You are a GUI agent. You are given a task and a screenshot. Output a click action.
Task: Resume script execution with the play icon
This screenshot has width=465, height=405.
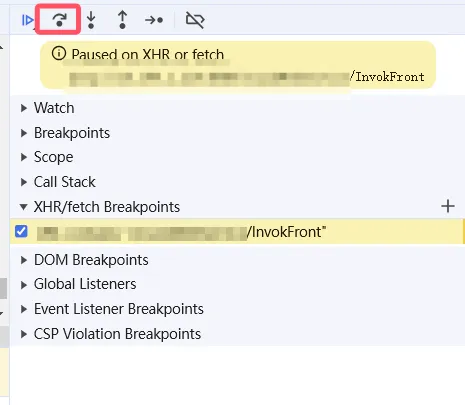pos(27,20)
